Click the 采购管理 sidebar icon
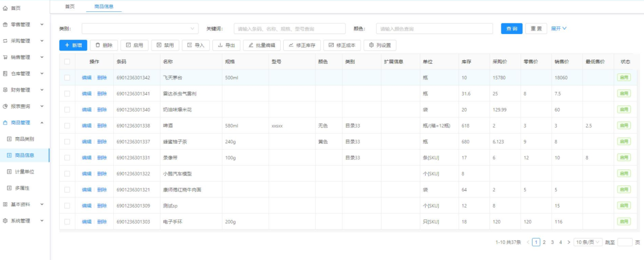Image resolution: width=644 pixels, height=260 pixels. pyautogui.click(x=5, y=41)
